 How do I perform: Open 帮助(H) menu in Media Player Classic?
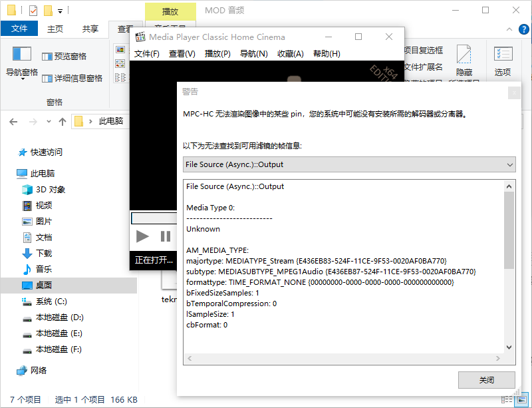(x=327, y=54)
